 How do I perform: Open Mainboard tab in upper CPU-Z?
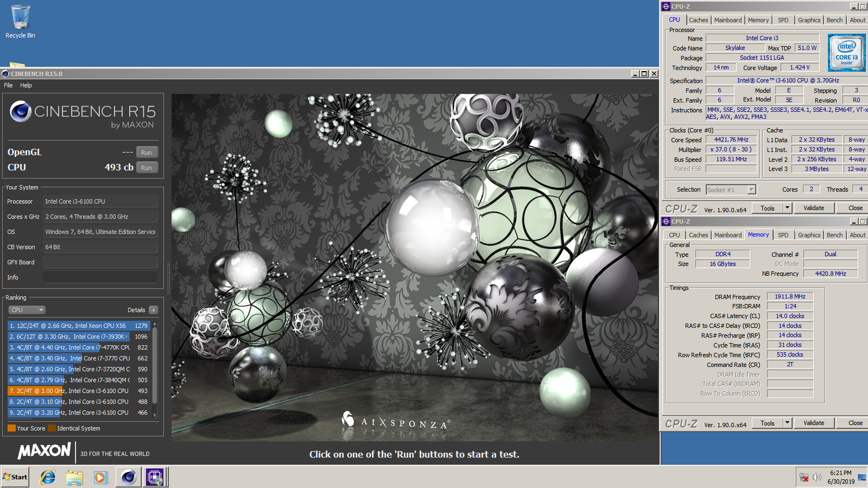pos(728,20)
